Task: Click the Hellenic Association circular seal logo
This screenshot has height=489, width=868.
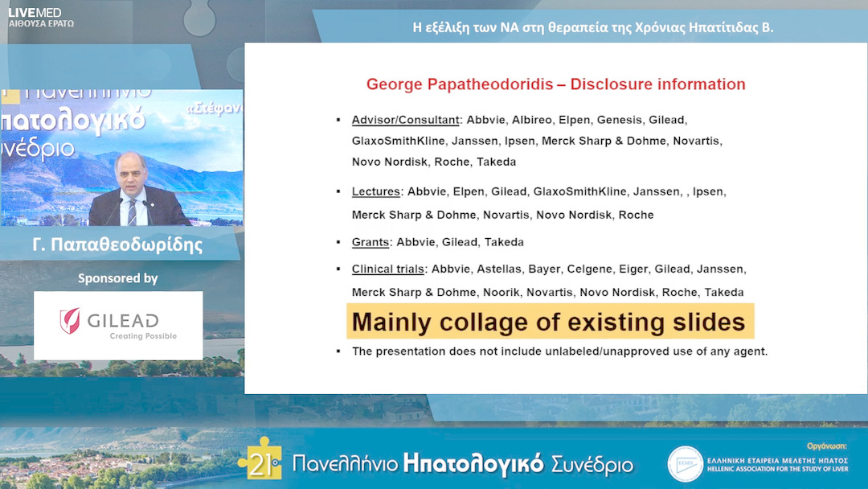Action: pyautogui.click(x=685, y=464)
